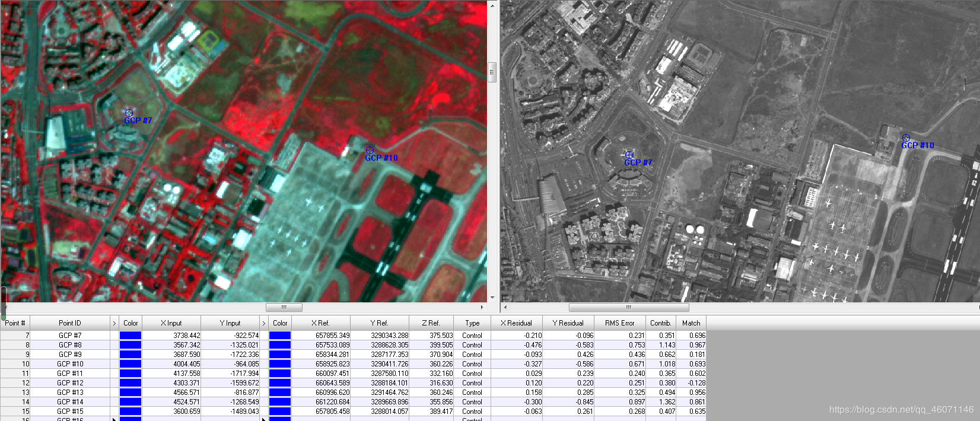Select the RMS Error column header
The image size is (980, 421).
[619, 323]
